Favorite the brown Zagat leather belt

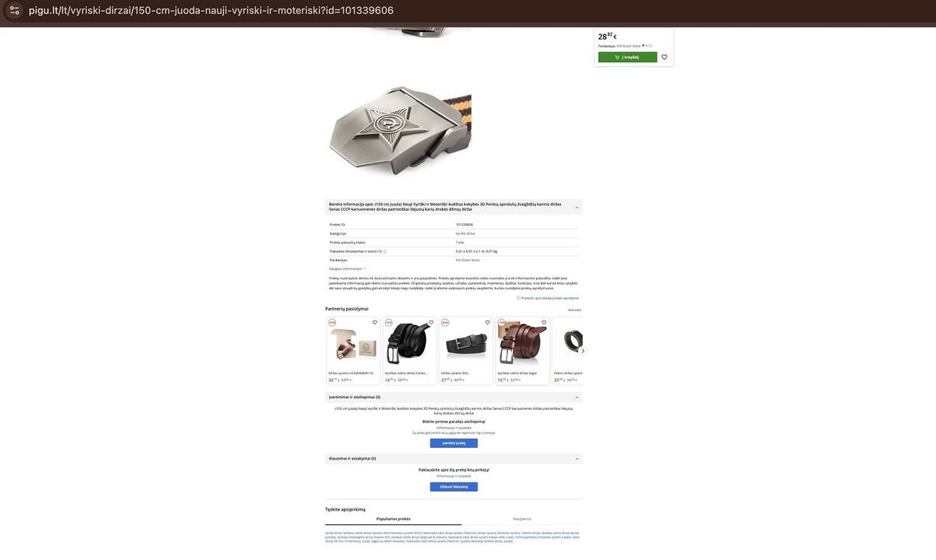click(x=544, y=322)
